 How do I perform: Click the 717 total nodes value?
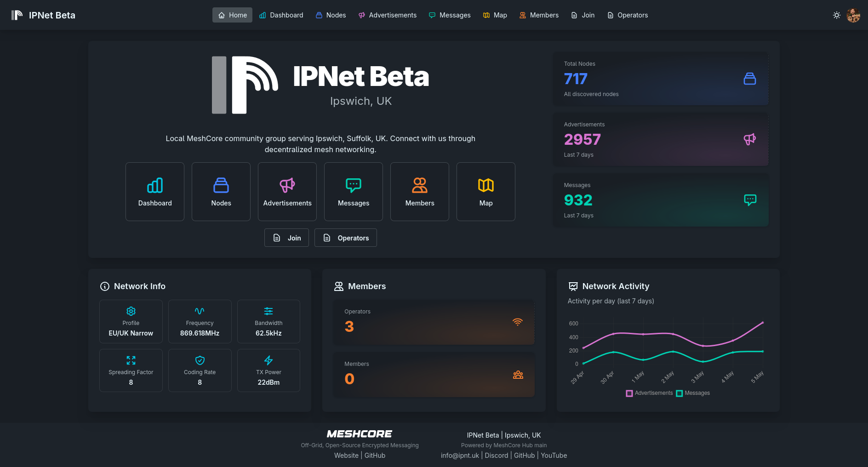[576, 79]
